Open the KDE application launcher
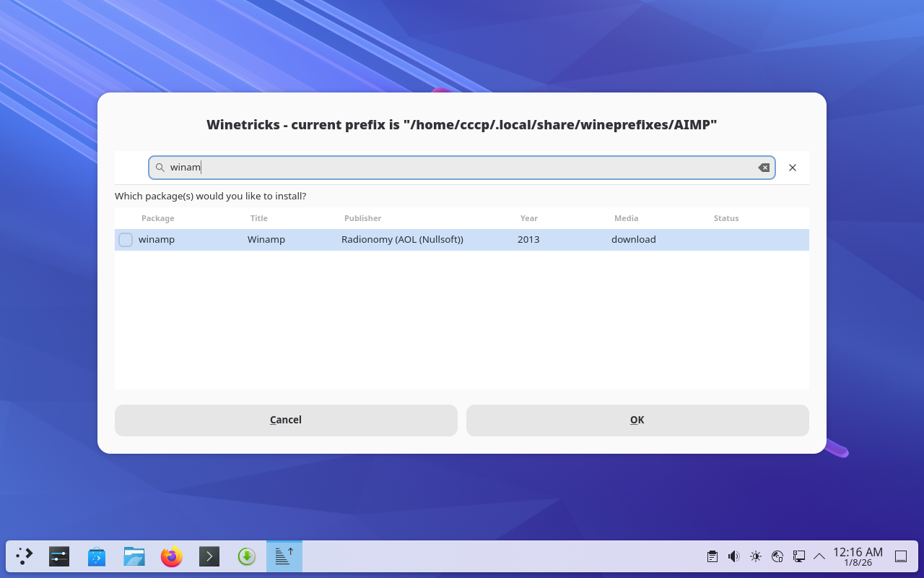The image size is (924, 578). tap(25, 556)
